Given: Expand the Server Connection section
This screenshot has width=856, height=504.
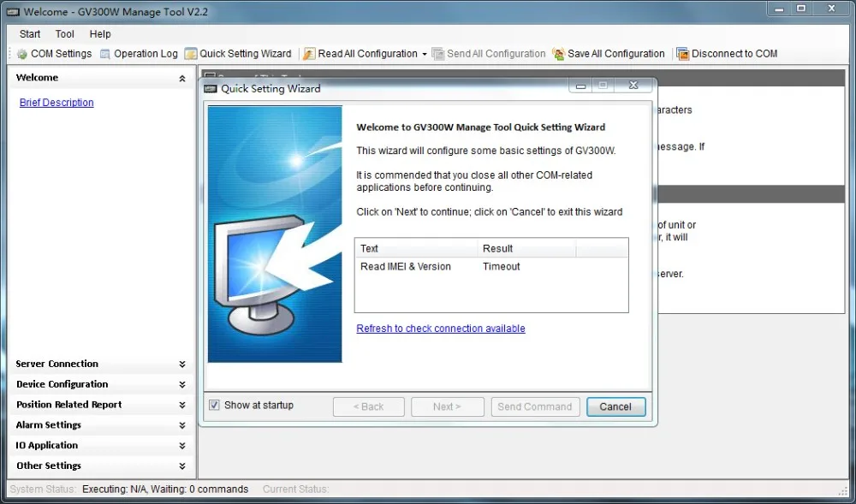Looking at the screenshot, I should click(181, 364).
